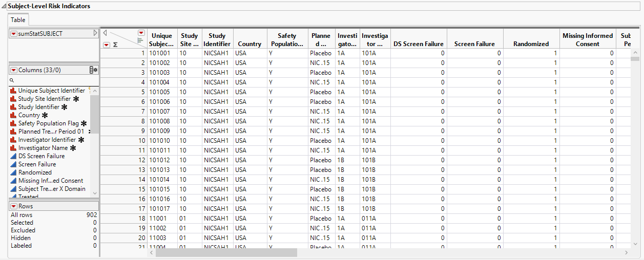Click the nominal icon for Study Identifier

pos(14,107)
